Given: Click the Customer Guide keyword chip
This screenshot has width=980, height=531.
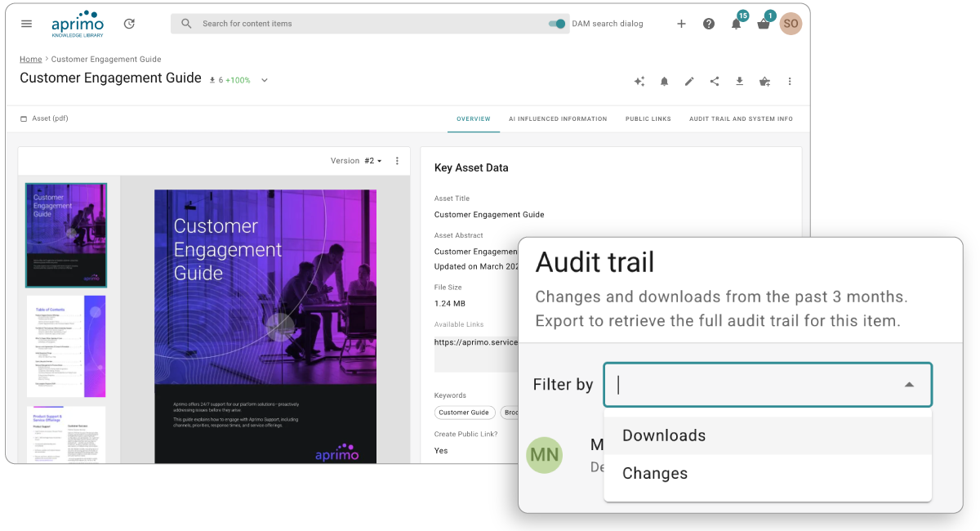Looking at the screenshot, I should tap(464, 413).
